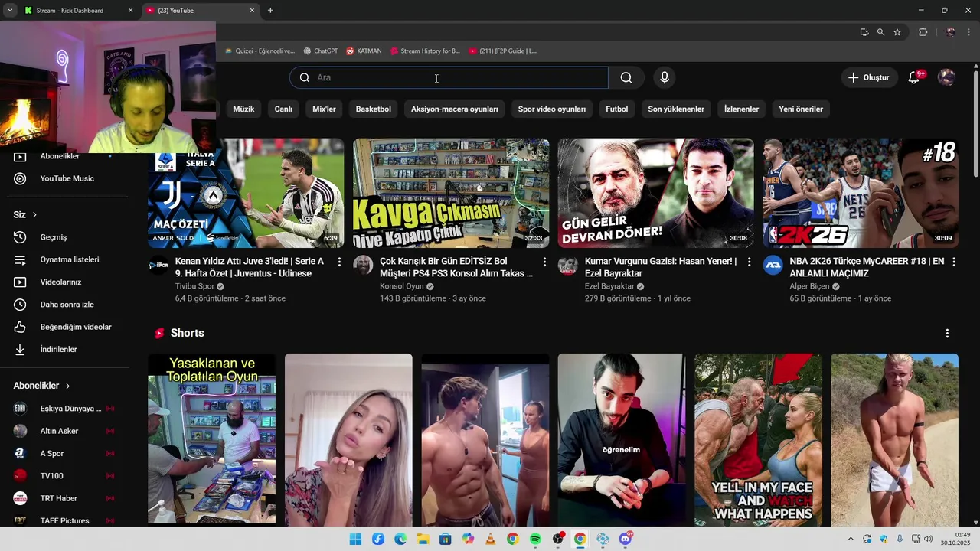Open options menu for NBA 2K26 MyCAREER video
980x551 pixels.
coord(954,262)
